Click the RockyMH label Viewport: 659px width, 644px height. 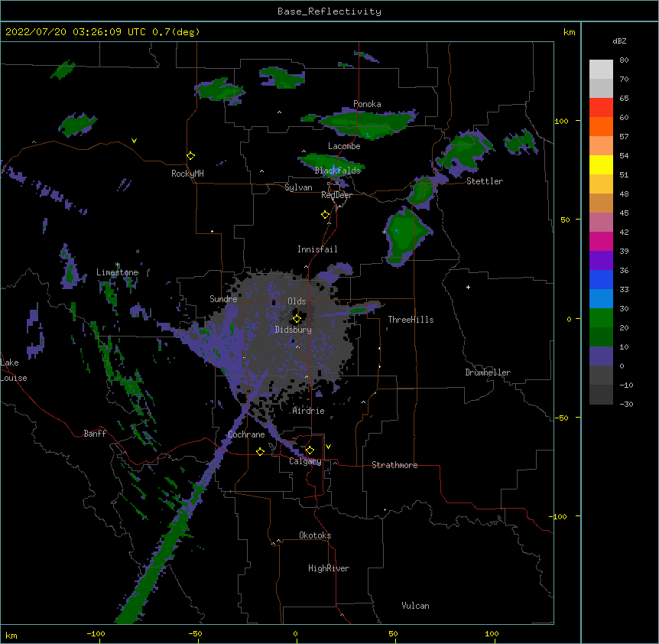pos(187,174)
